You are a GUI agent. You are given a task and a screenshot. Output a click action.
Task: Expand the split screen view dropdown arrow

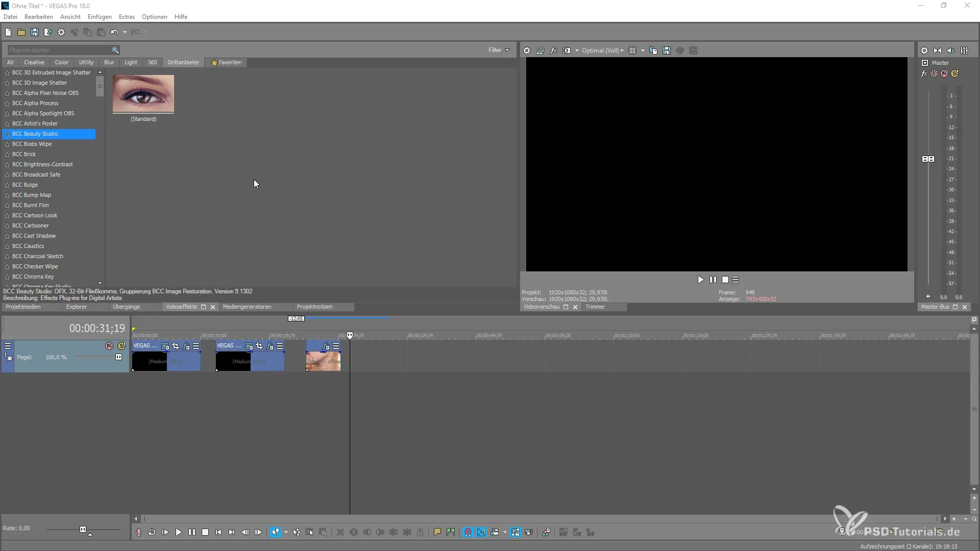coord(577,51)
